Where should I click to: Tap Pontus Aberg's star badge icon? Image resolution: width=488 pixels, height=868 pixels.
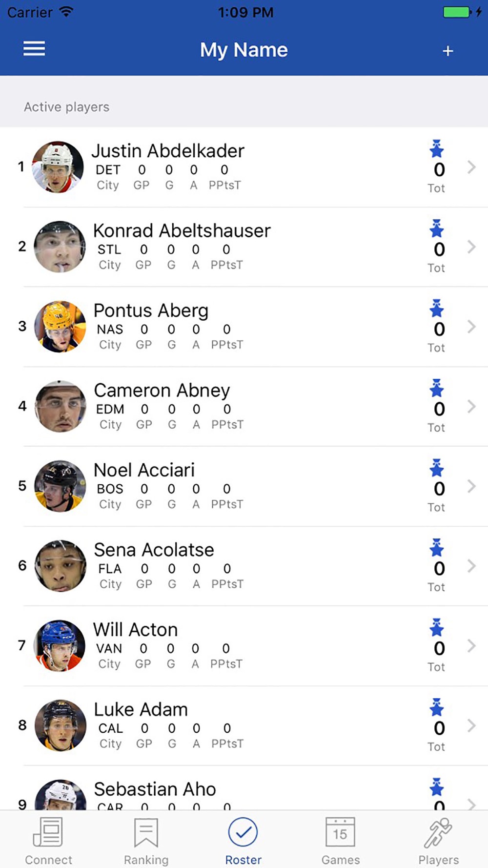[x=436, y=309]
